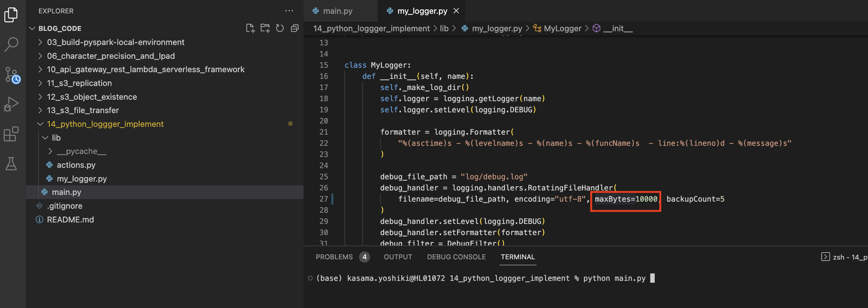Click the logging.Formatter( call on line 21
The image size is (868, 308).
(x=474, y=132)
